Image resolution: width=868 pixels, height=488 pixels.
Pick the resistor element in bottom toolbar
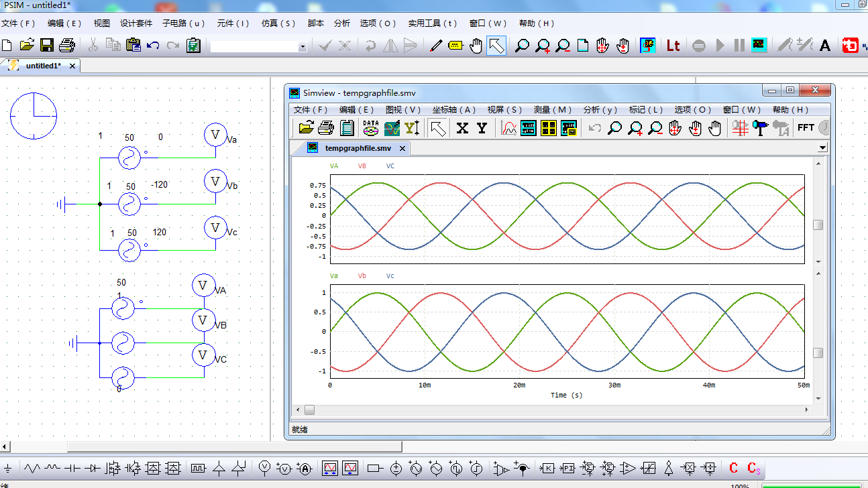tap(32, 468)
